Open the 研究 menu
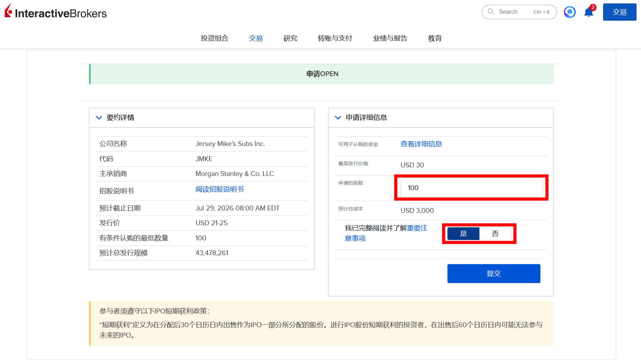Screen dimensions: 641x364 pyautogui.click(x=290, y=38)
